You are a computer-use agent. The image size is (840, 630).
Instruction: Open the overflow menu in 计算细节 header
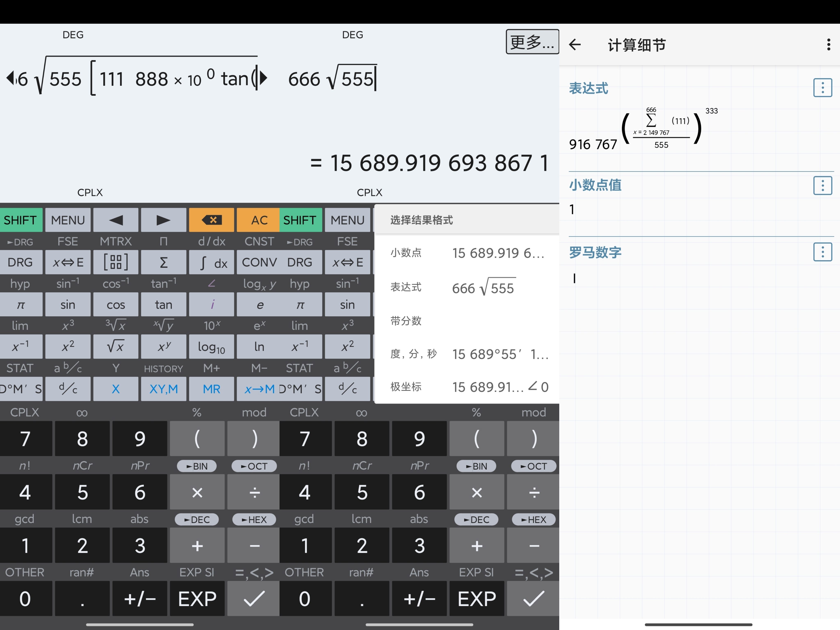pos(828,45)
